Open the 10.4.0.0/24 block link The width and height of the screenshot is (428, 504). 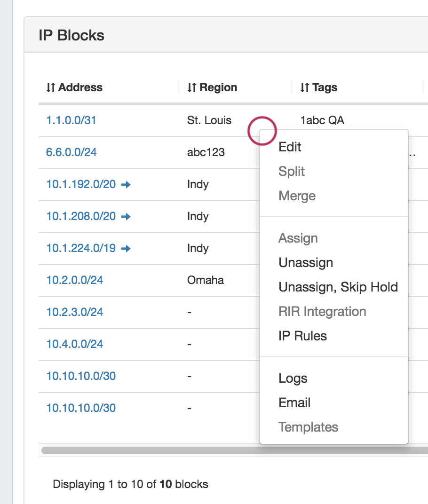pyautogui.click(x=74, y=344)
